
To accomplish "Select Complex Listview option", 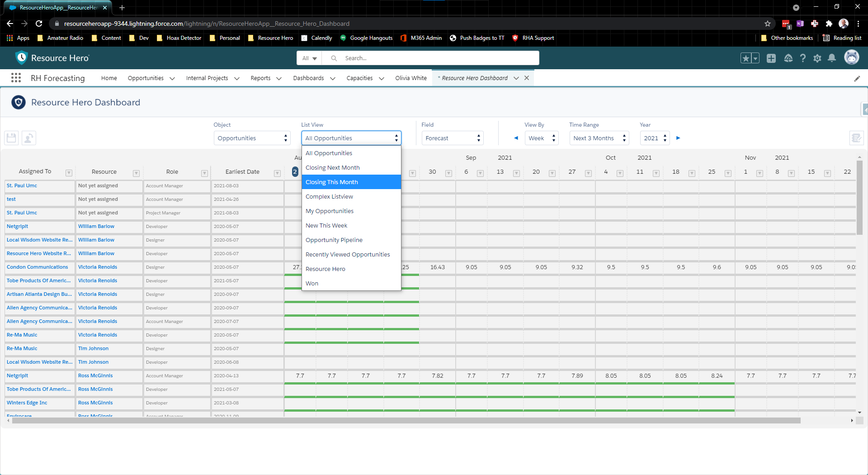I will click(x=351, y=196).
